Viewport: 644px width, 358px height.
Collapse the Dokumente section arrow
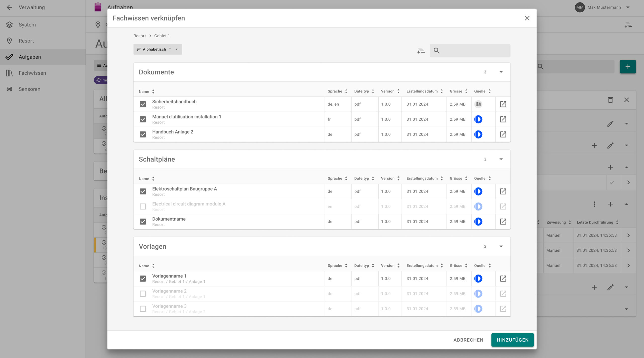click(x=501, y=72)
